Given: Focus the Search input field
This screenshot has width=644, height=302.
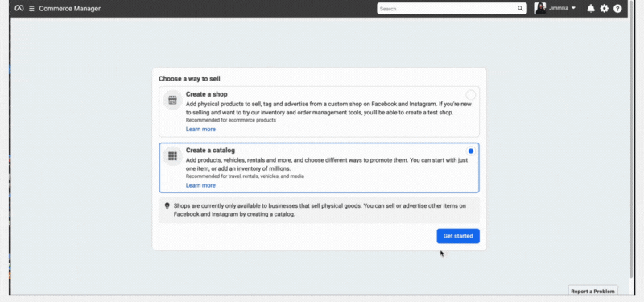Looking at the screenshot, I should tap(452, 9).
